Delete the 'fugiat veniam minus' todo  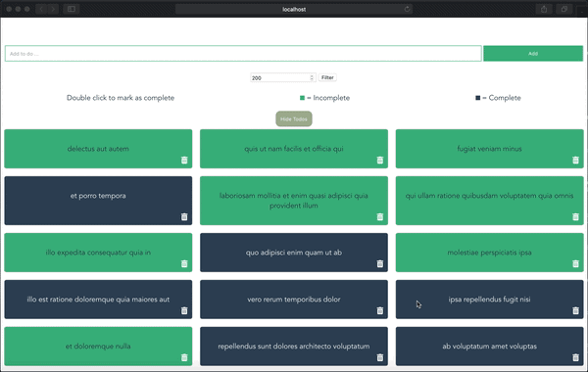575,160
